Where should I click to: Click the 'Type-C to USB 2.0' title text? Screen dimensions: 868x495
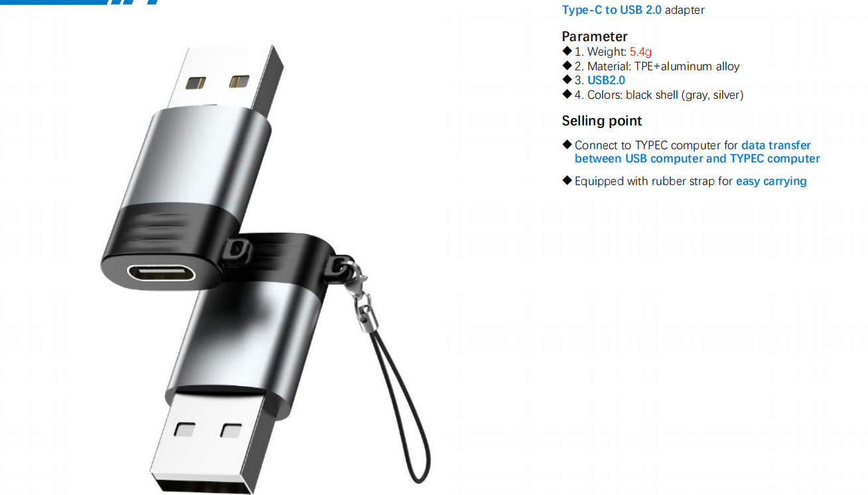click(x=611, y=10)
